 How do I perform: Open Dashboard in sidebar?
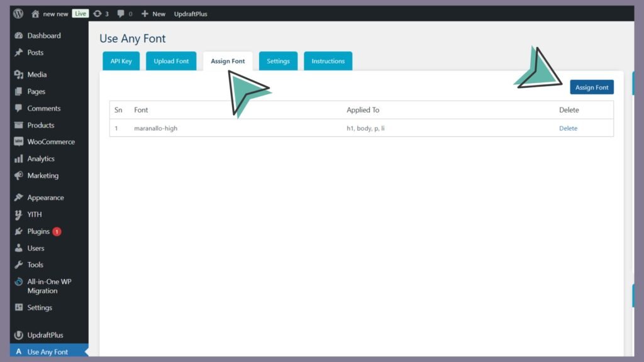pos(44,36)
